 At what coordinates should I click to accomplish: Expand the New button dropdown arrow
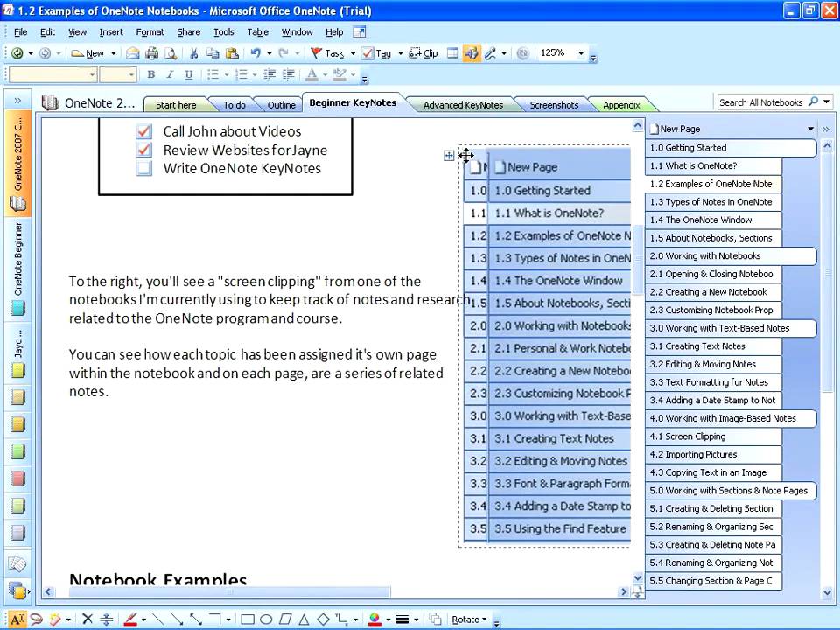pos(113,53)
